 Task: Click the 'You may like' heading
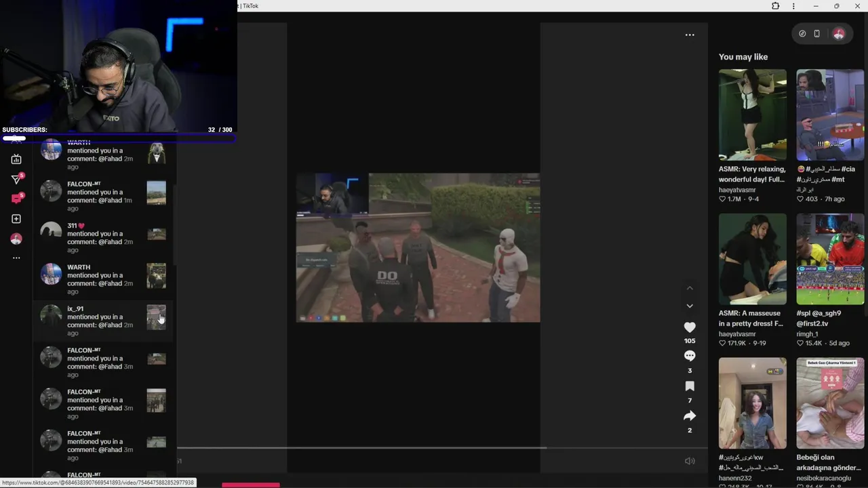coord(743,57)
